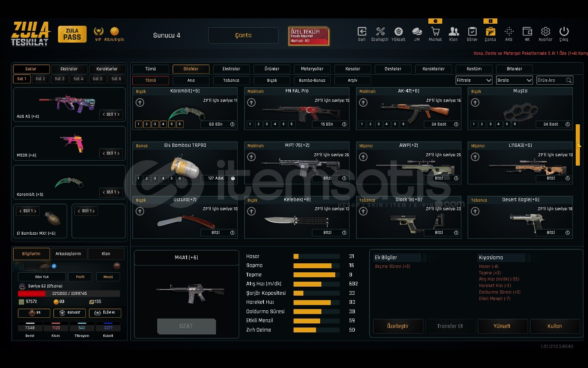Viewport: 588px width, 368px height.
Task: Click the Çıkış power icon
Action: coord(563,32)
